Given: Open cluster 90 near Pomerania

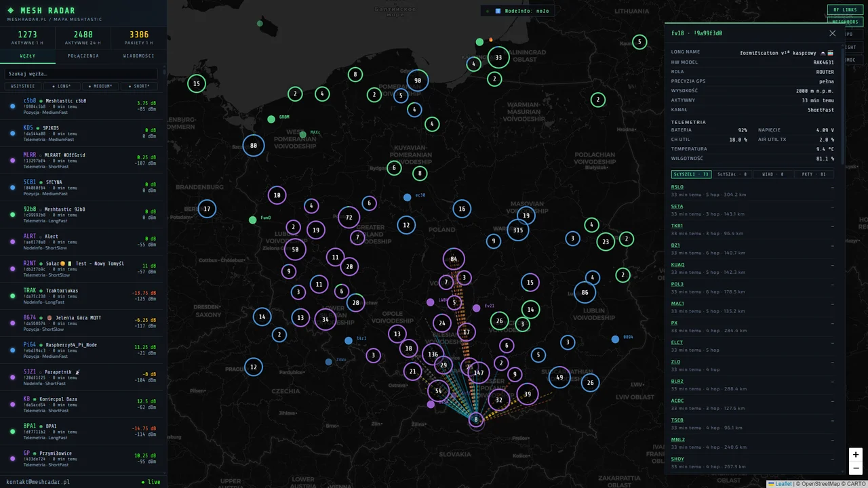Looking at the screenshot, I should [x=418, y=81].
